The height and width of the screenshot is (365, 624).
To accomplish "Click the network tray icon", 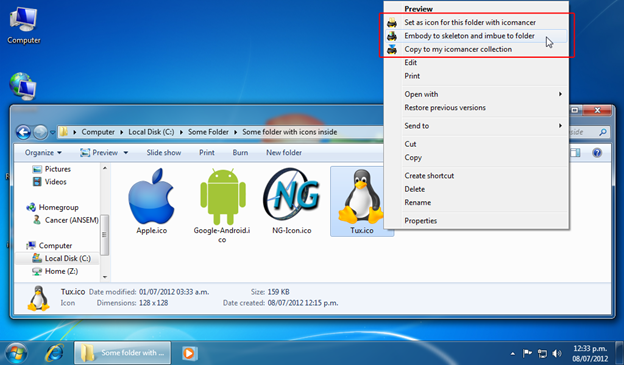I will [542, 353].
